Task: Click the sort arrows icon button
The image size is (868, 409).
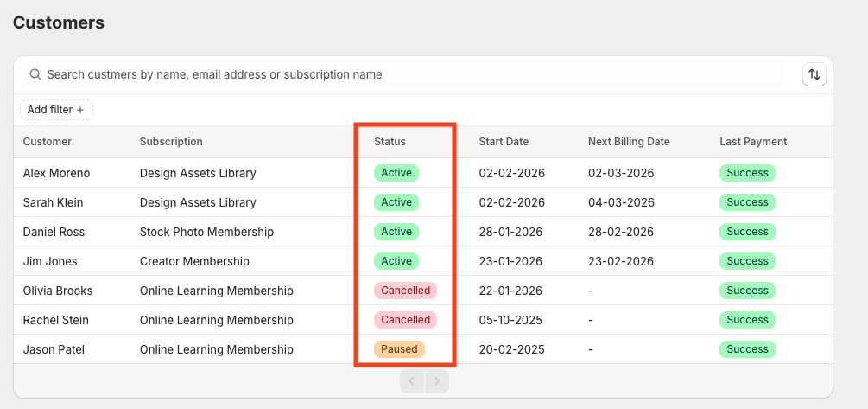Action: click(x=814, y=75)
